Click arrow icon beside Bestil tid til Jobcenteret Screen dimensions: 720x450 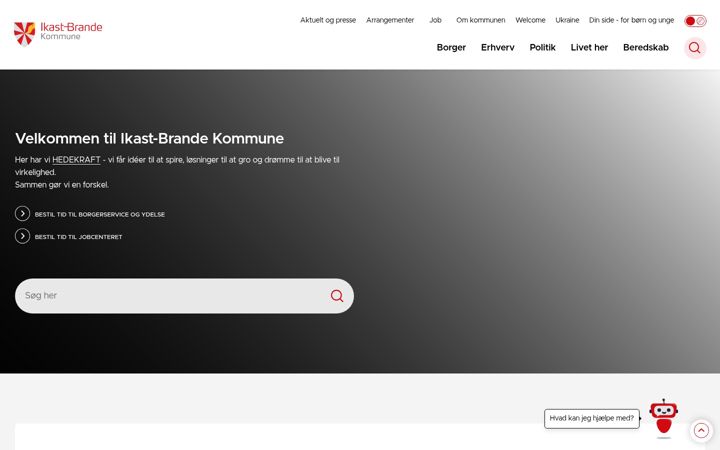22,236
